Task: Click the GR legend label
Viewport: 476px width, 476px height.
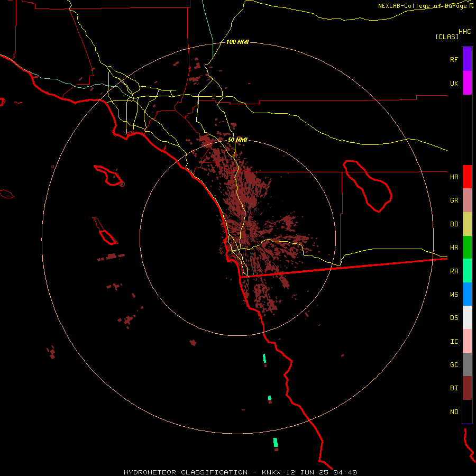Action: [454, 200]
